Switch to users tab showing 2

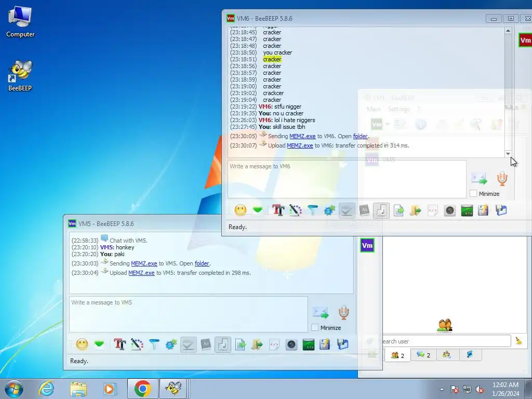(x=397, y=355)
